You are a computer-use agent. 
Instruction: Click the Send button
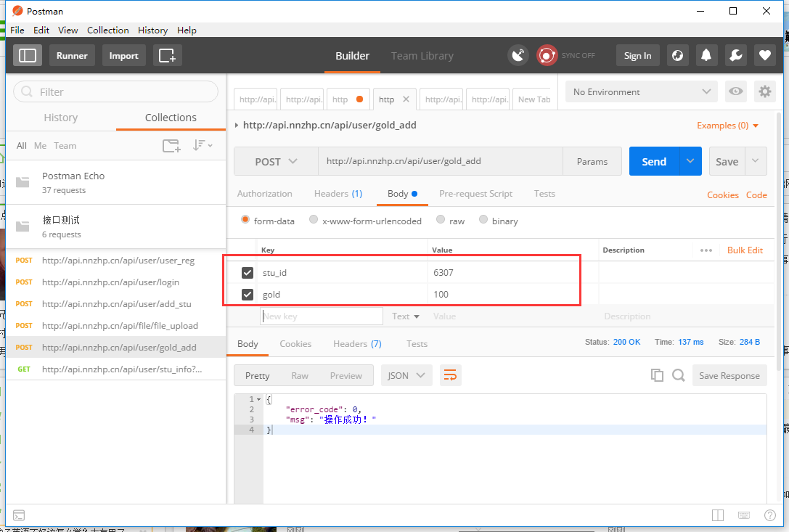coord(654,161)
